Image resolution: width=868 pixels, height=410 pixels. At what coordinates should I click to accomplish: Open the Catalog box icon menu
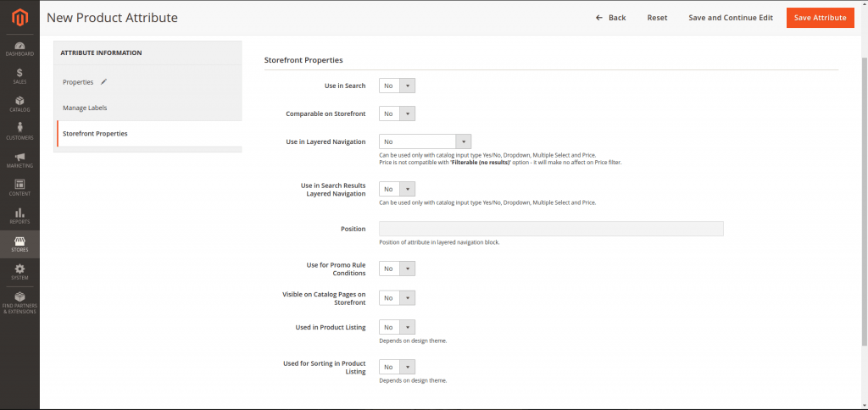click(x=19, y=103)
